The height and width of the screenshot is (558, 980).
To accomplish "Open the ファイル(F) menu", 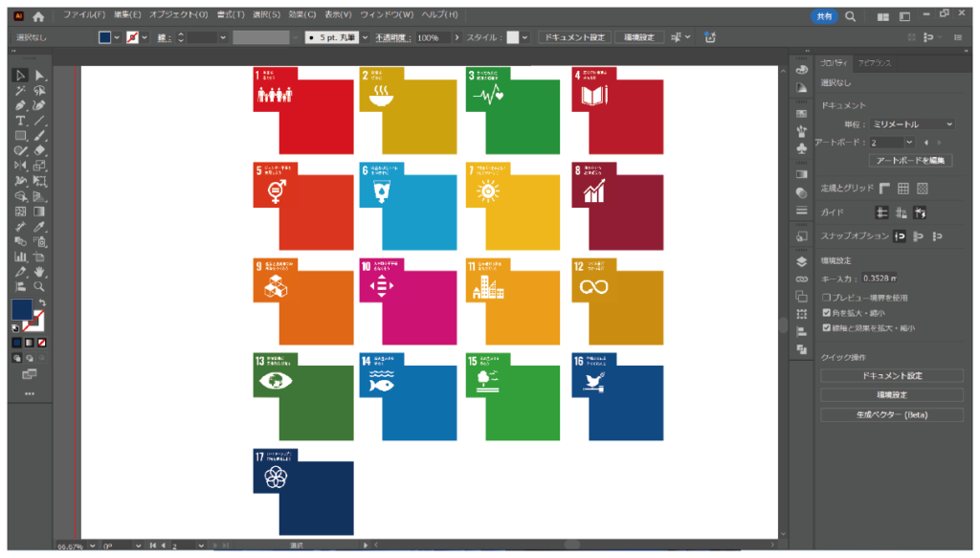I will click(84, 14).
